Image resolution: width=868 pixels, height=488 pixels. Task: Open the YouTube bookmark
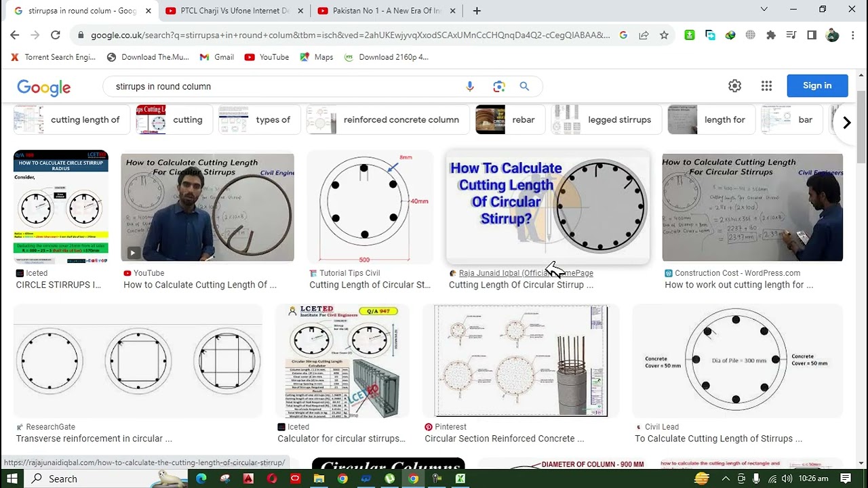(267, 57)
